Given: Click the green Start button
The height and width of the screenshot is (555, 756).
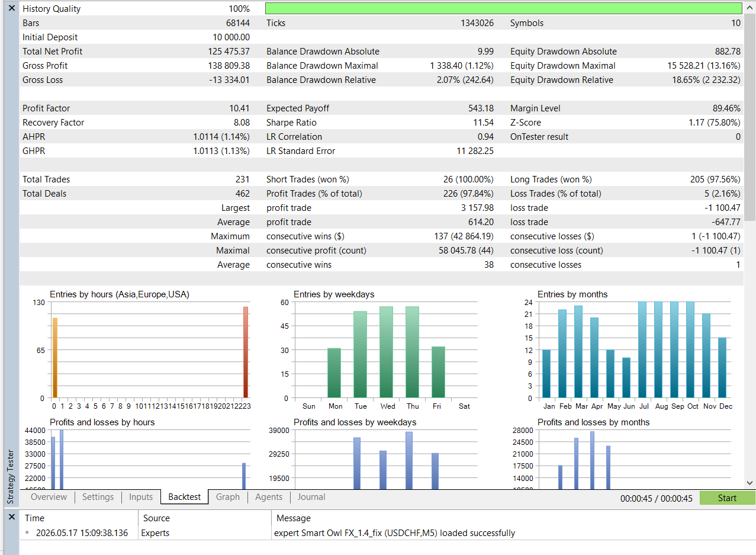Looking at the screenshot, I should (727, 498).
